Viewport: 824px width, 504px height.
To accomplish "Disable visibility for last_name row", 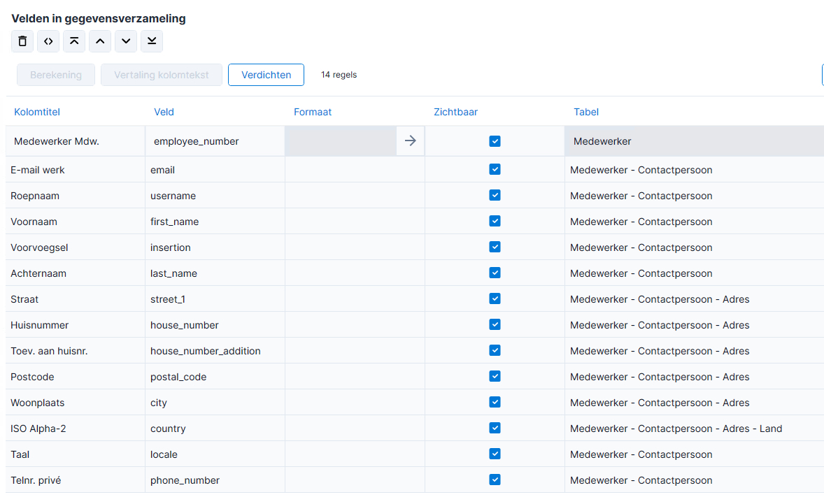I will (495, 273).
